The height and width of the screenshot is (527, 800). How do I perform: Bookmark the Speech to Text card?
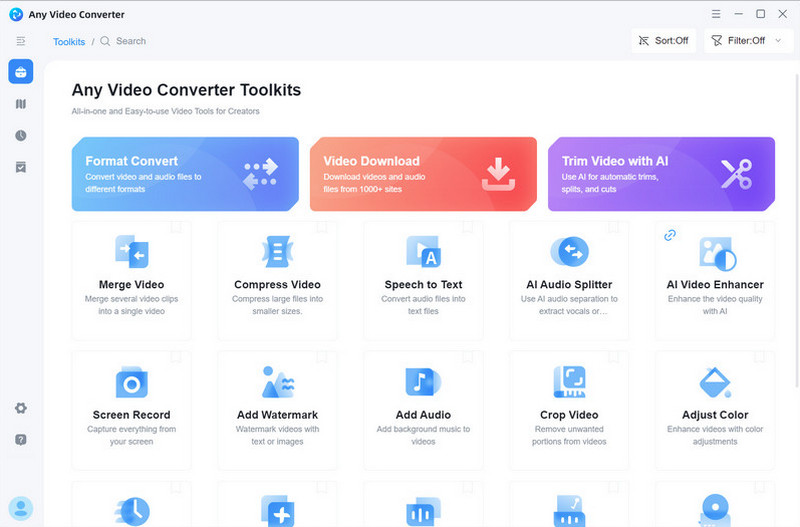click(468, 227)
